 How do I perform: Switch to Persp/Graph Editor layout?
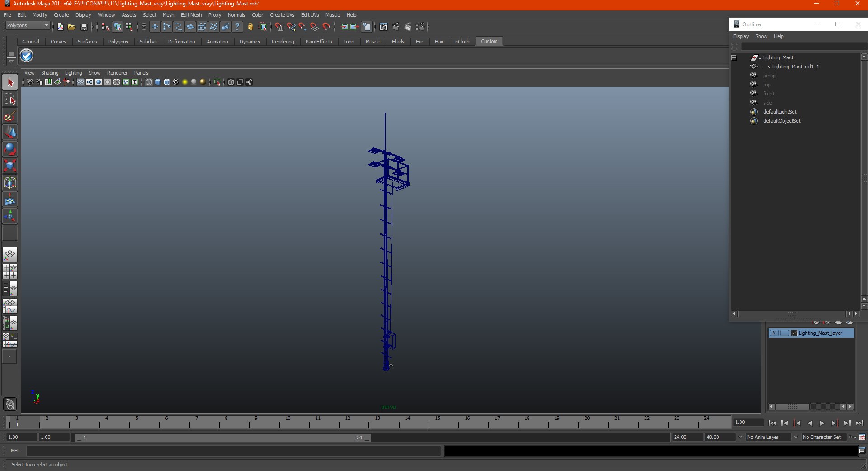[10, 306]
